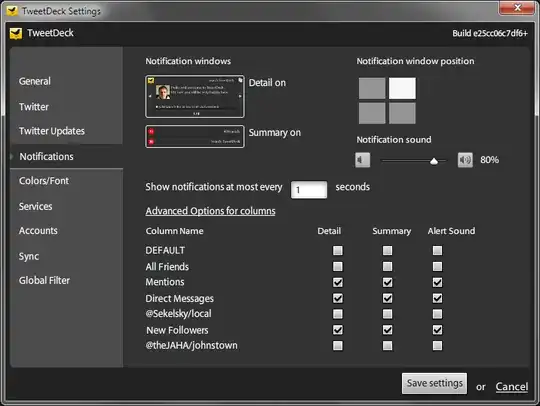Open the Twitter Updates settings tab
This screenshot has width=540, height=406.
click(52, 131)
